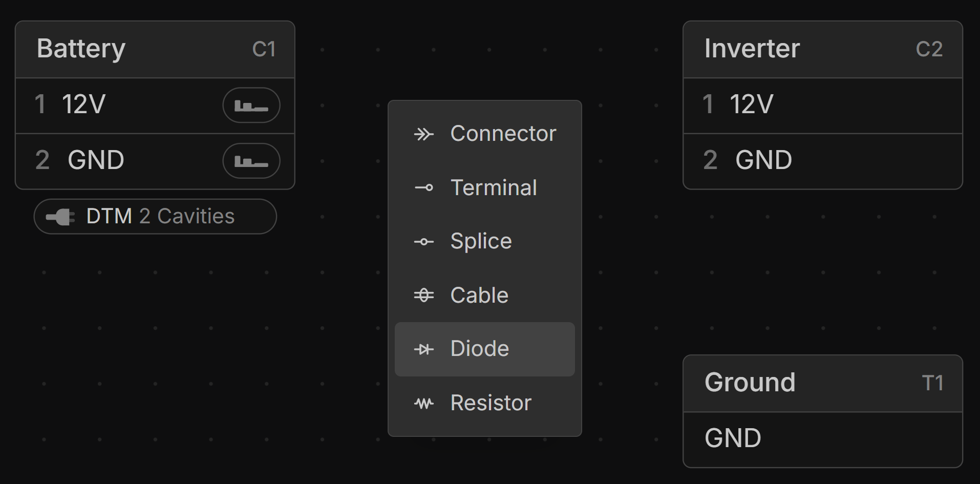980x484 pixels.
Task: Click the Inverter 12V pin row
Action: 822,106
